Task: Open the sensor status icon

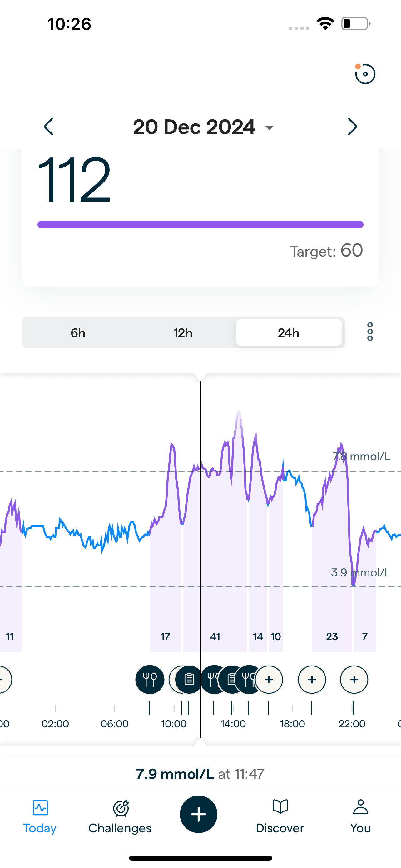Action: pyautogui.click(x=365, y=74)
